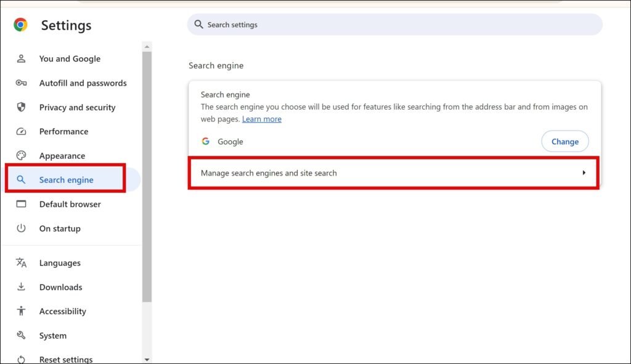Click the Settings page title
The width and height of the screenshot is (631, 364).
(x=66, y=25)
